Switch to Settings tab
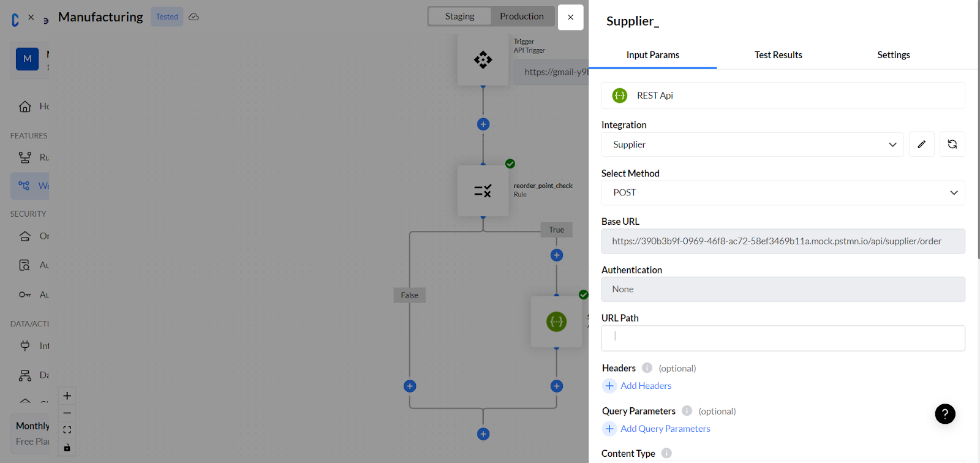This screenshot has height=463, width=980. click(x=894, y=55)
